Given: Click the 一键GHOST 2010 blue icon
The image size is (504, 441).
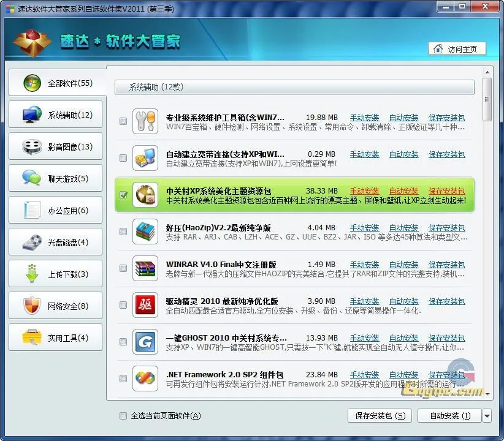Looking at the screenshot, I should click(x=145, y=342).
